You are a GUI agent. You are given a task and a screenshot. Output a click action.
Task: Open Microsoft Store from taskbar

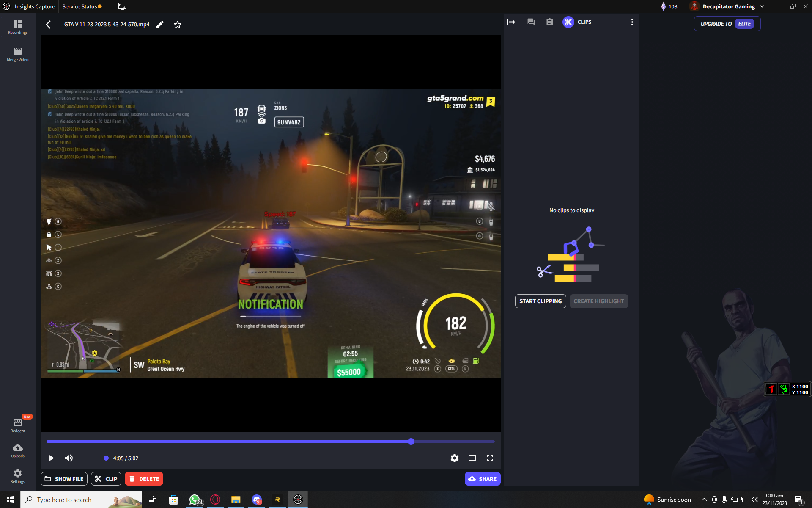(x=173, y=500)
